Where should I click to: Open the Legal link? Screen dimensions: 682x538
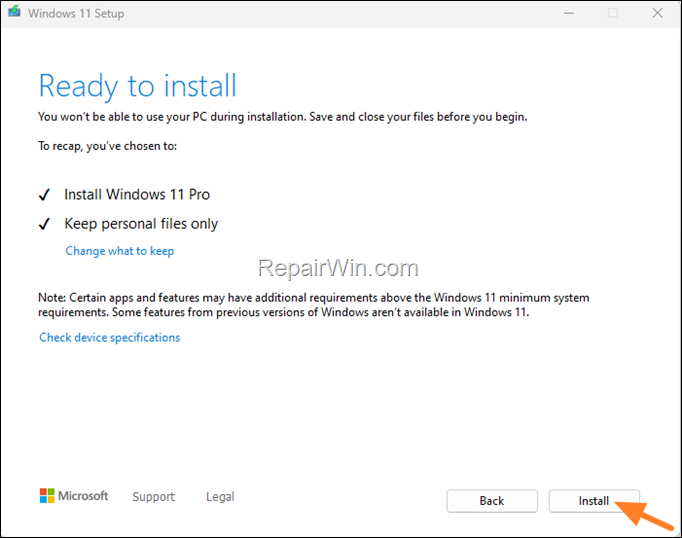[x=220, y=497]
